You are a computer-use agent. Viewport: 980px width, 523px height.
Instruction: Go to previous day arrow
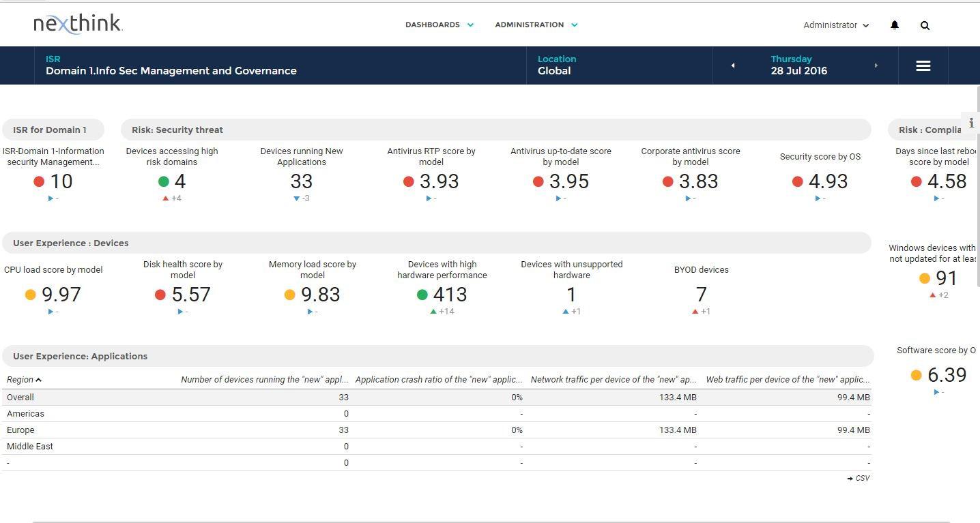coord(733,65)
